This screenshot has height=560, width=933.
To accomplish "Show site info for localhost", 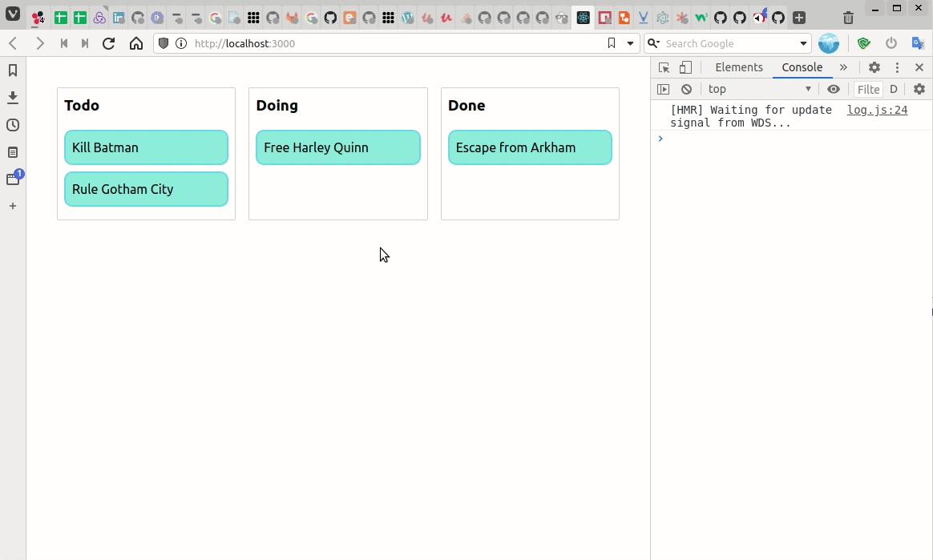I will tap(181, 43).
